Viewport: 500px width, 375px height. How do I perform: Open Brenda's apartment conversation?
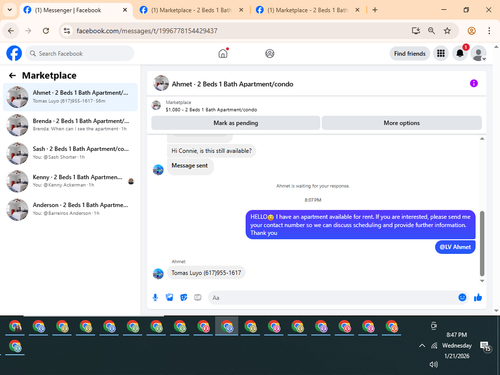click(x=70, y=125)
